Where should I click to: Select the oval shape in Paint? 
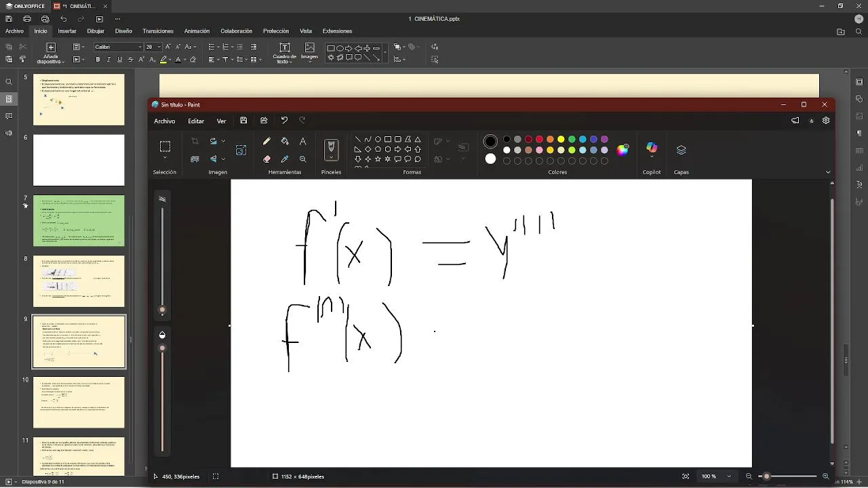[378, 140]
